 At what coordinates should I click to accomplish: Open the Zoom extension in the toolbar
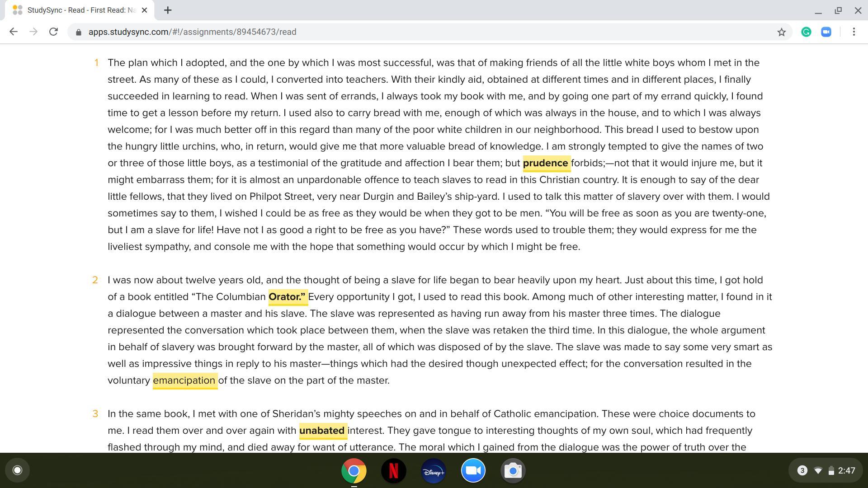click(x=826, y=32)
